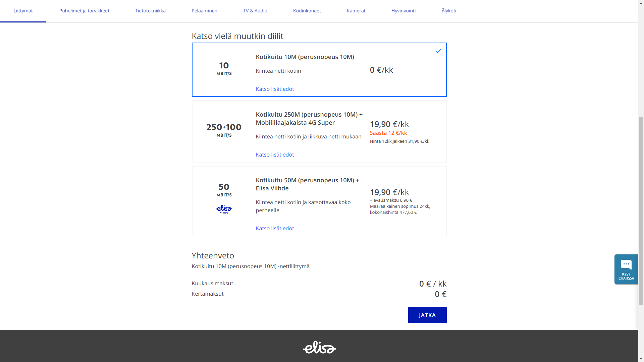Click the '+ avausmaksu 6,90 €' fee text
This screenshot has width=644, height=362.
click(391, 200)
